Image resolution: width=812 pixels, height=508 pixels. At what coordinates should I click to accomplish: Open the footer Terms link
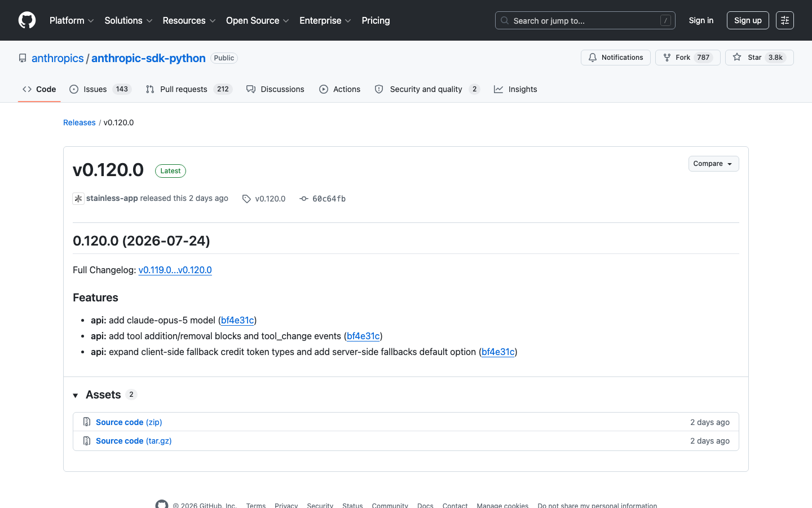[x=256, y=505]
